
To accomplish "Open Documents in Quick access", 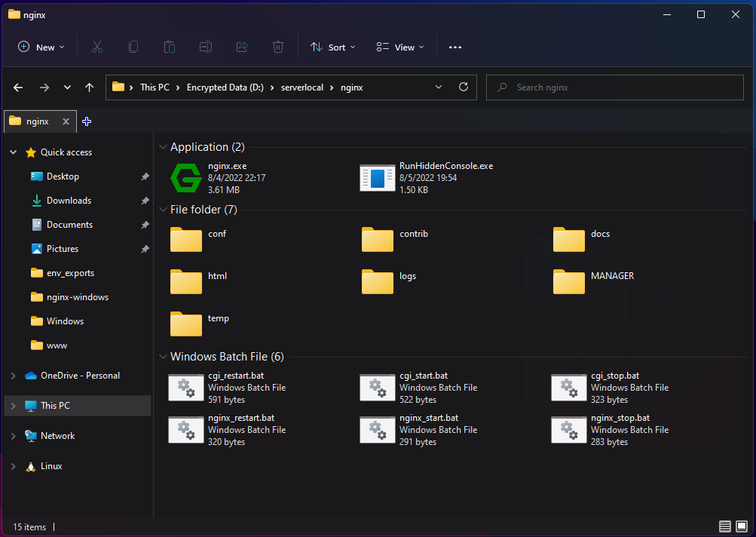I will tap(69, 225).
